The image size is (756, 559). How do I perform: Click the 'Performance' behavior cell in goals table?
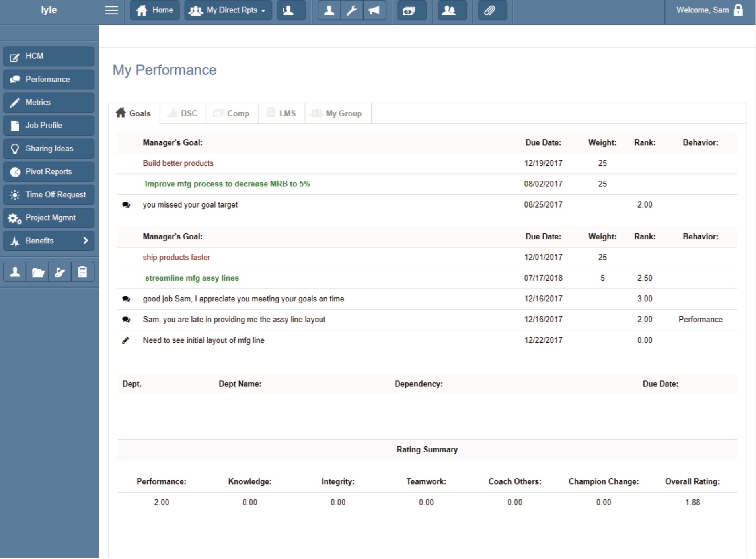point(700,320)
